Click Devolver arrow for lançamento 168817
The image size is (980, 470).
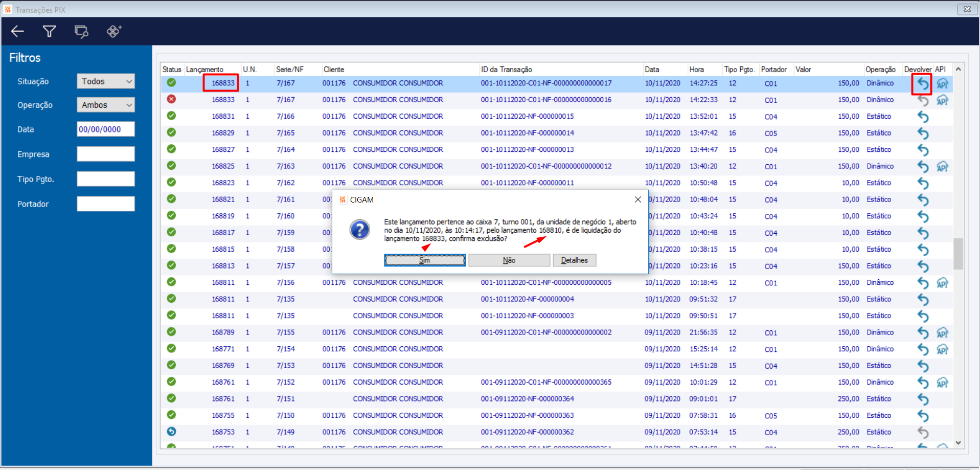click(x=923, y=233)
